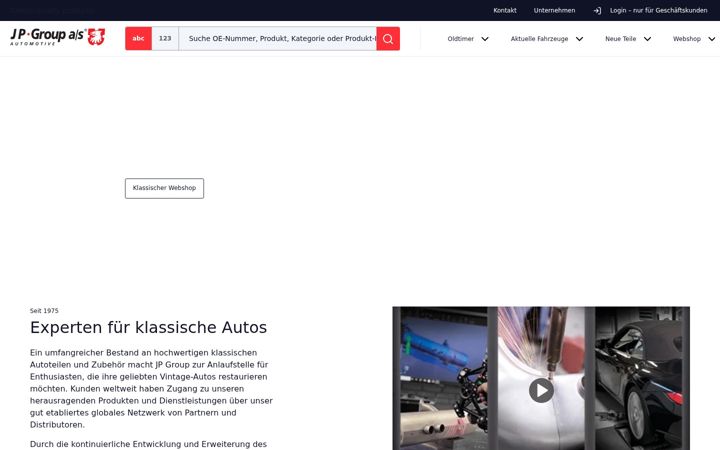Open the Webshop menu item

click(686, 39)
